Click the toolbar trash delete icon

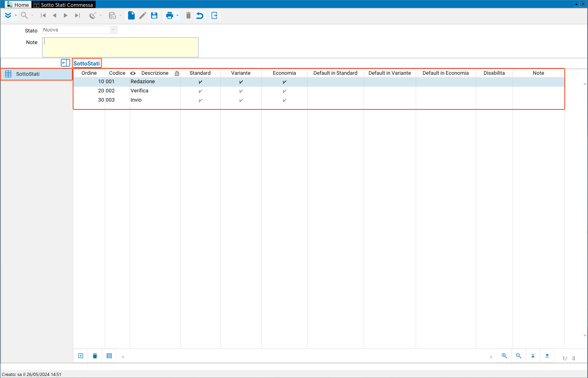pyautogui.click(x=188, y=15)
